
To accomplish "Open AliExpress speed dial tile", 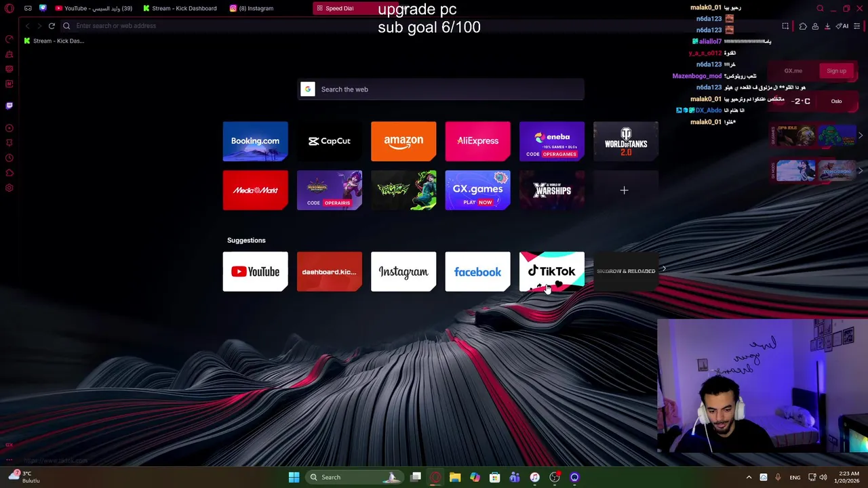I will [477, 141].
